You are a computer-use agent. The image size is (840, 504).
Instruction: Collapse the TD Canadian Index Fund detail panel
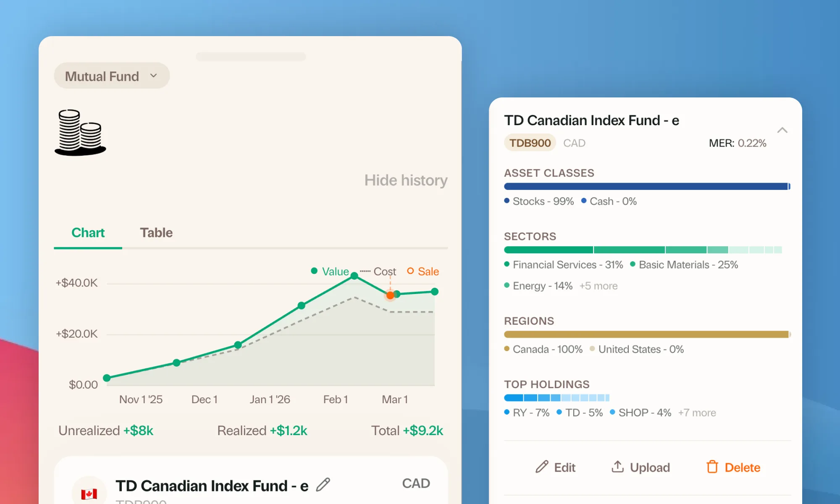point(782,131)
